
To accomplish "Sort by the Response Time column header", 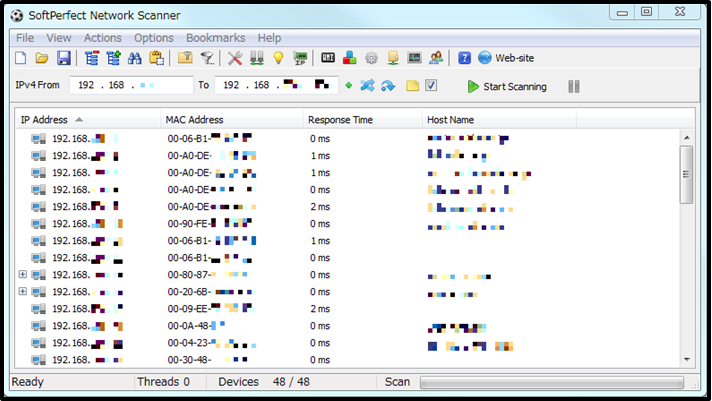I will (x=362, y=120).
